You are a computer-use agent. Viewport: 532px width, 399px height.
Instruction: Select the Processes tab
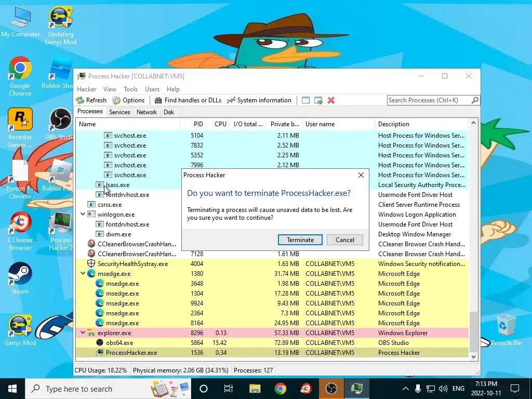(90, 111)
